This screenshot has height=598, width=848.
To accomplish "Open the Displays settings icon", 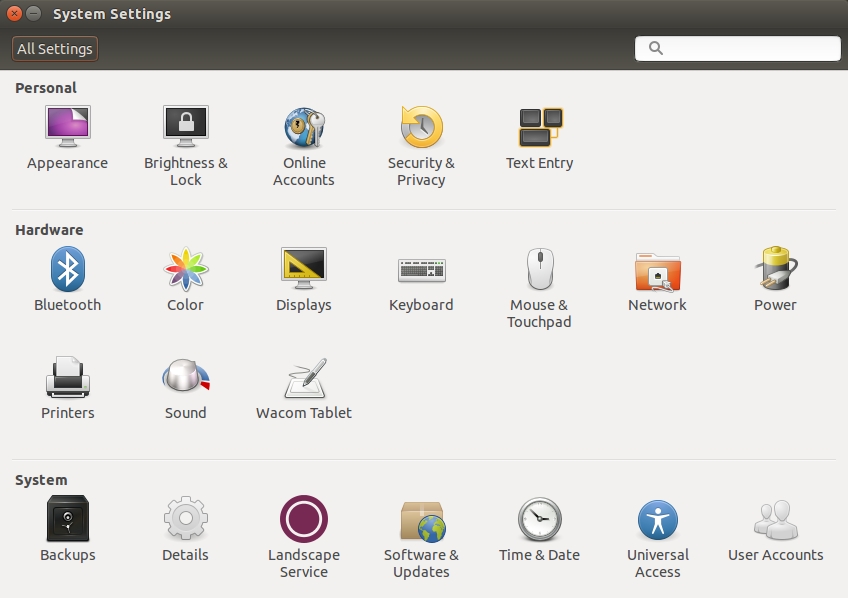I will (304, 268).
